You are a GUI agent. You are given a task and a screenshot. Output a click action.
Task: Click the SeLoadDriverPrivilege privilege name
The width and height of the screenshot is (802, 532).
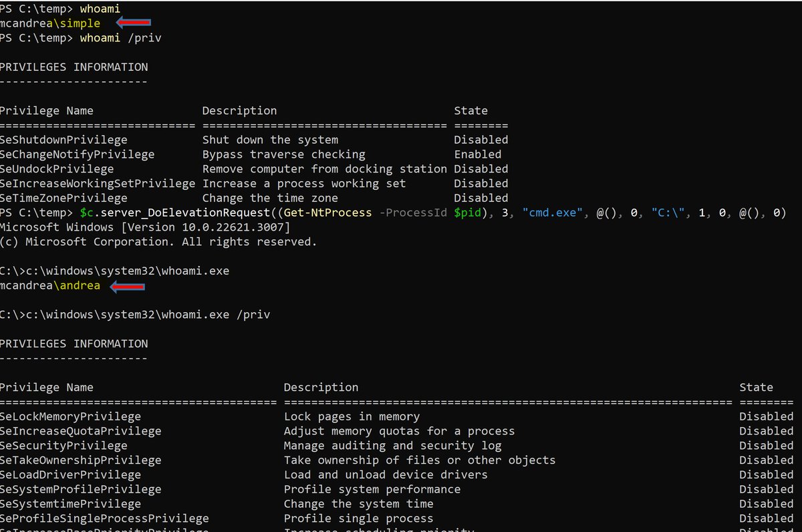click(x=70, y=475)
